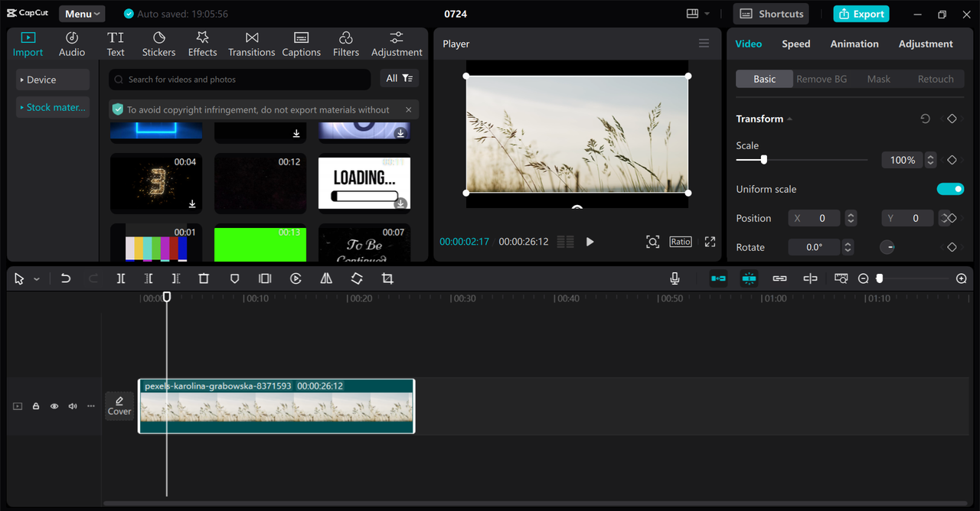Reset the Transform settings
Screen dimensions: 980x511
point(925,119)
